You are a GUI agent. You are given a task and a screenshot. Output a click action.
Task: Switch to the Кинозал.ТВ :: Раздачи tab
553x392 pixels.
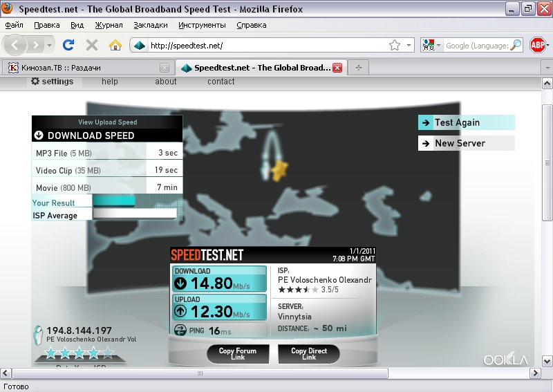[x=87, y=67]
